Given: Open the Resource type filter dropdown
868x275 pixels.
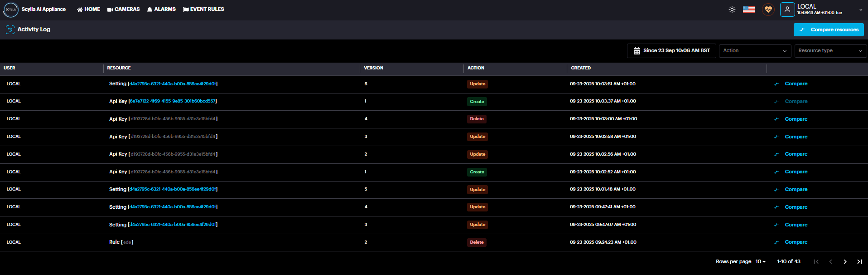Looking at the screenshot, I should pos(830,51).
